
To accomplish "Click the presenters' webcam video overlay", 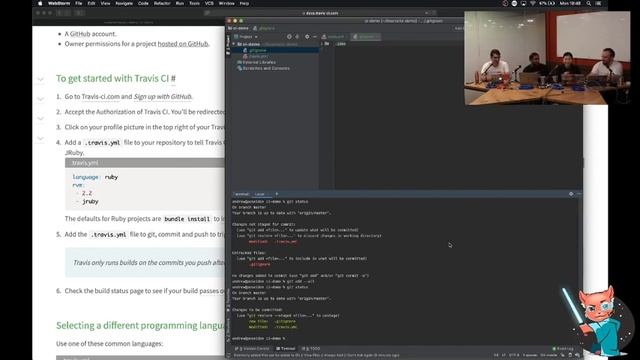I will 547,58.
